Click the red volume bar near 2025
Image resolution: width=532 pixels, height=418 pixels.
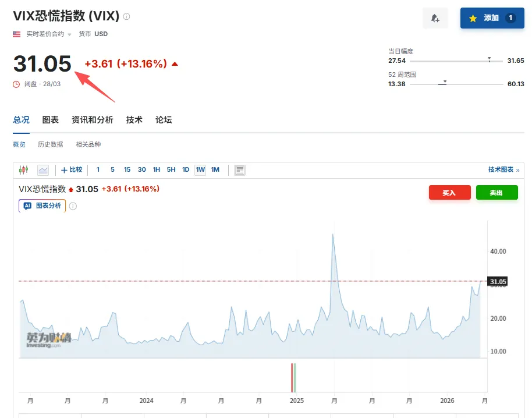(x=292, y=378)
